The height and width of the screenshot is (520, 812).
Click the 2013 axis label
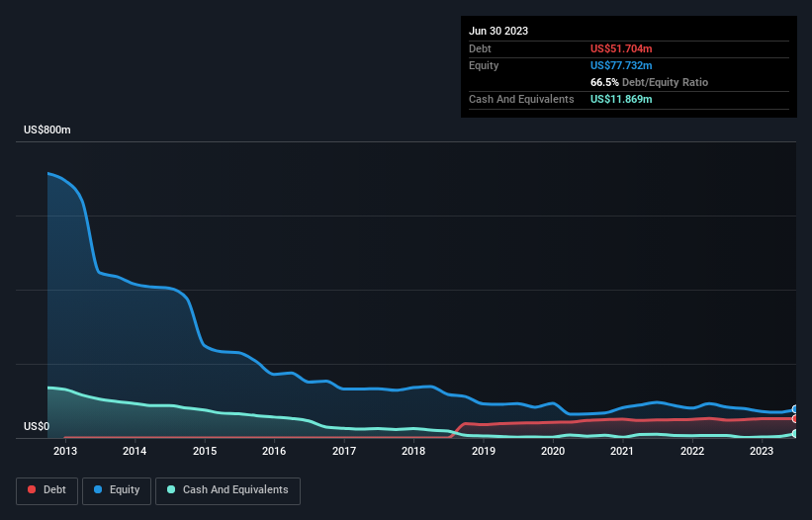pos(65,451)
